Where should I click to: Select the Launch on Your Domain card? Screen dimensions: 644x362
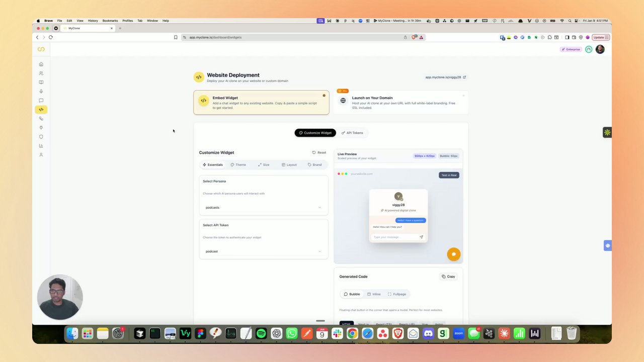tap(401, 103)
